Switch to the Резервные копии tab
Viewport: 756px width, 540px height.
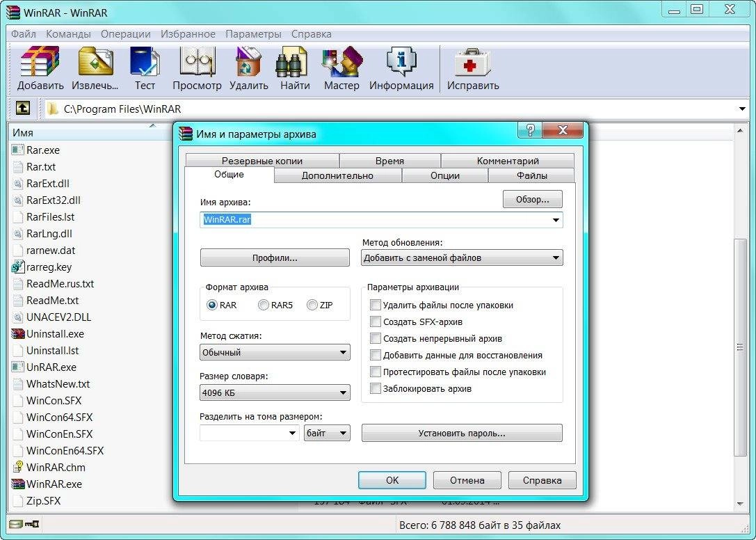pos(262,161)
